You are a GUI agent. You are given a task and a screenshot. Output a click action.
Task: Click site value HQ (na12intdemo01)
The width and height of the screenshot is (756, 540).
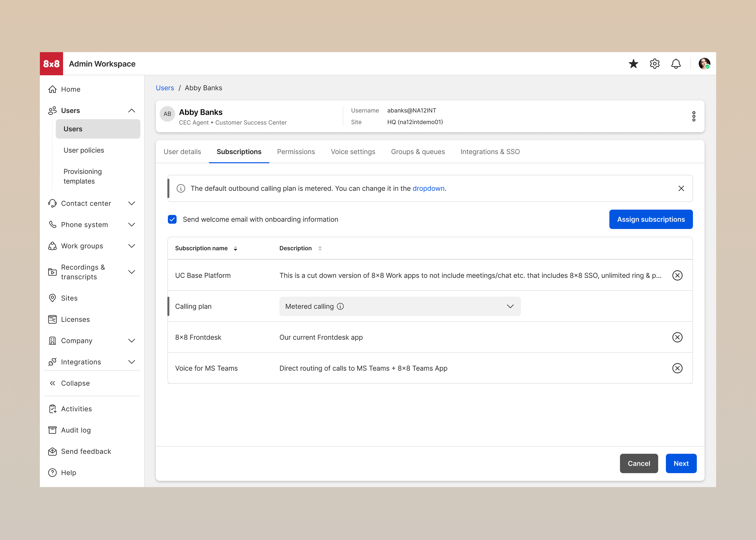415,122
